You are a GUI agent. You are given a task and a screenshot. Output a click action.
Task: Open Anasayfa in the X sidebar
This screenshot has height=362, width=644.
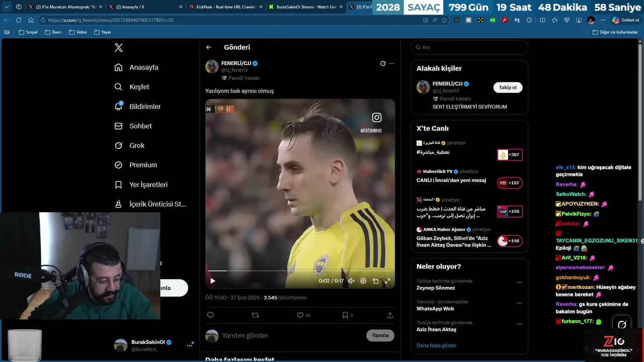pos(136,67)
